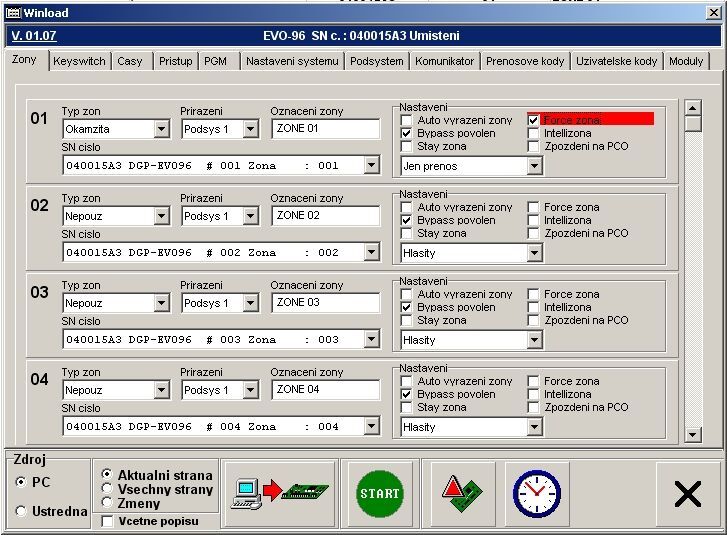Click the scrollbar up arrow
The image size is (727, 535).
point(693,106)
